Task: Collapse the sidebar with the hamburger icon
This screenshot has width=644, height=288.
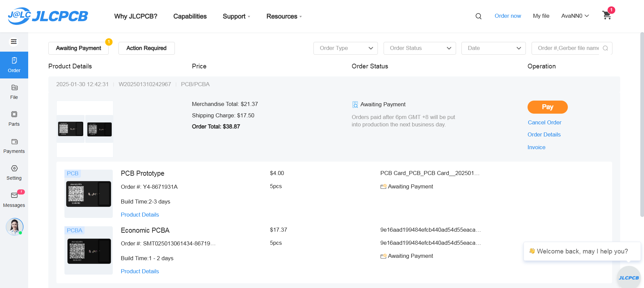Action: point(14,42)
